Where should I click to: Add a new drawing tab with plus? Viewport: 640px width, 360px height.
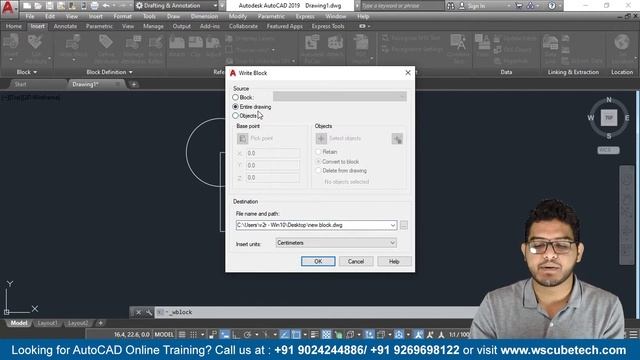click(x=133, y=84)
